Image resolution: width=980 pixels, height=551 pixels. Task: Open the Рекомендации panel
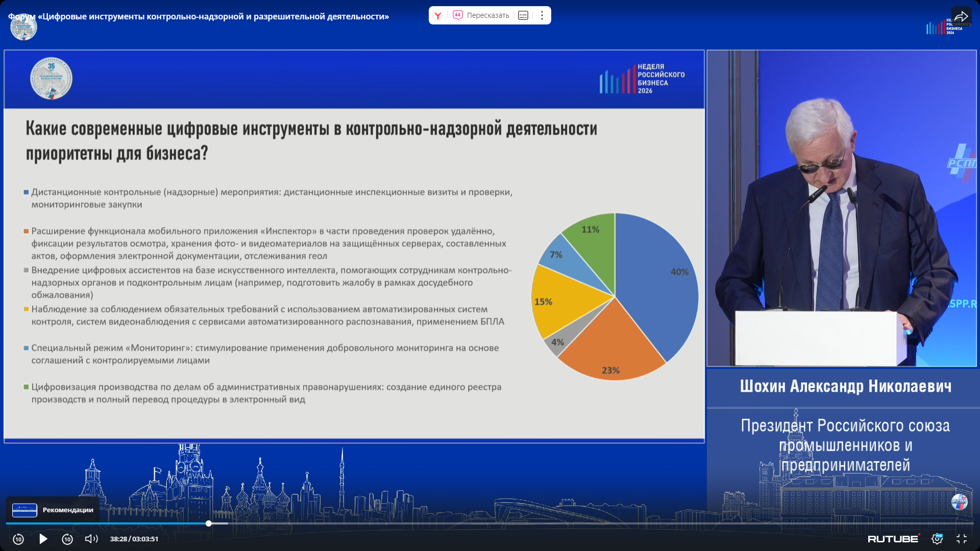[x=68, y=510]
